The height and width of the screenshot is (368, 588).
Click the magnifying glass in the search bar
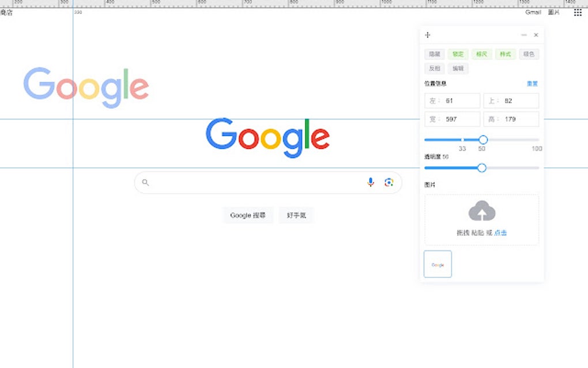145,182
